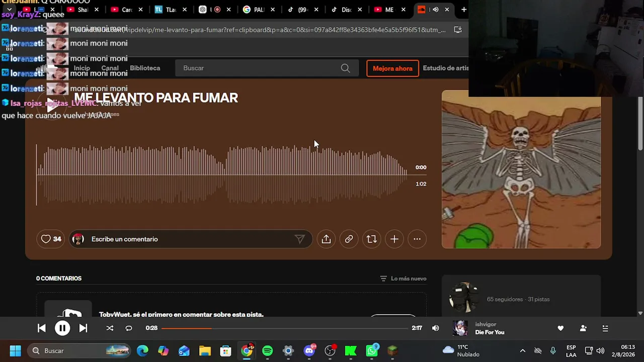
Task: Open WhatsApp from the taskbar
Action: (x=372, y=351)
